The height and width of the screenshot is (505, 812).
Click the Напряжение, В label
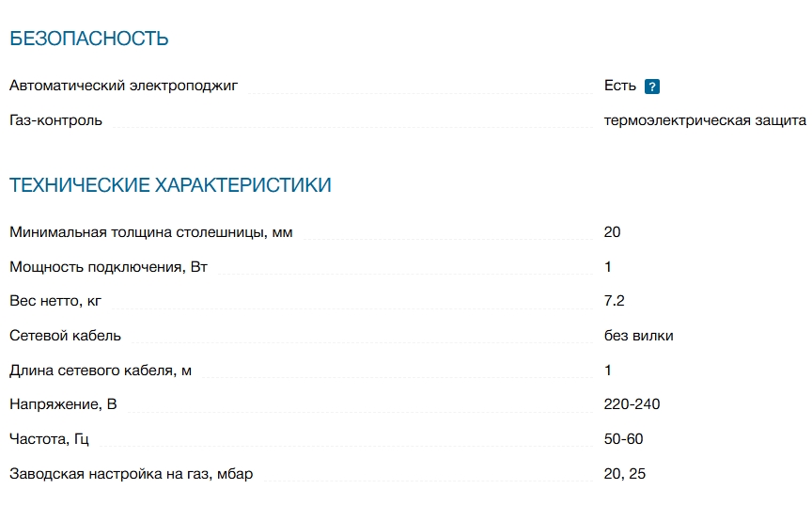63,404
